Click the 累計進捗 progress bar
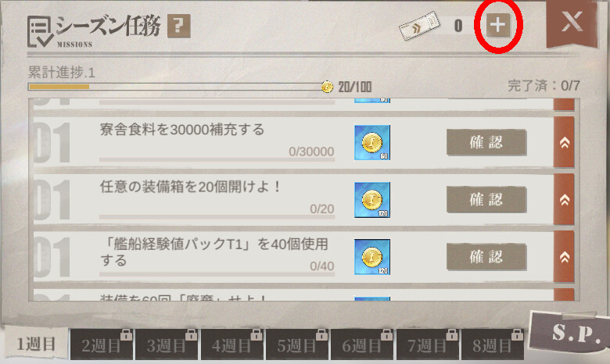Screen dimensions: 610x364 pos(176,87)
